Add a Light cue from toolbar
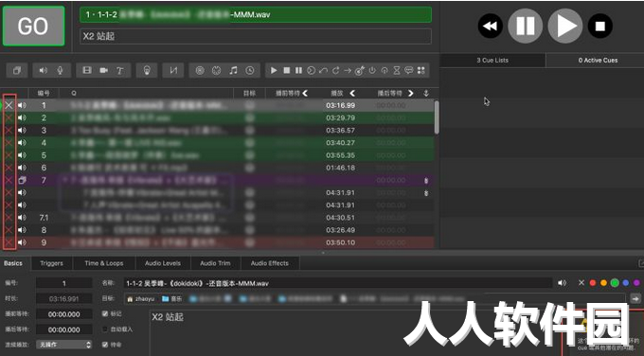Viewport: 644px width, 356px height. point(147,71)
